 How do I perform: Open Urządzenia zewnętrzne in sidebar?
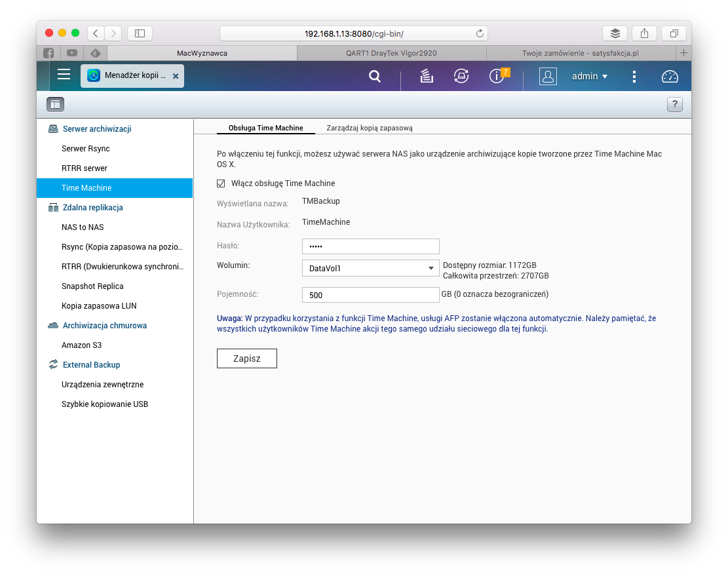tap(115, 384)
